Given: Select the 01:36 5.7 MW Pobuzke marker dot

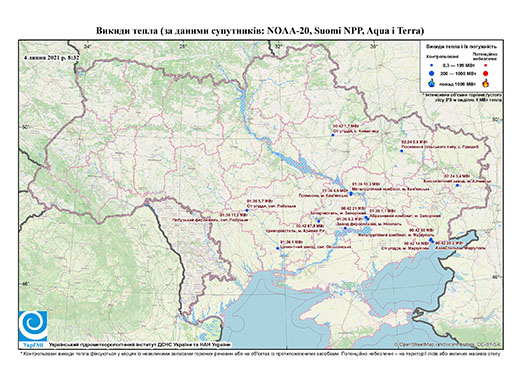Looking at the screenshot, I should pyautogui.click(x=247, y=210).
